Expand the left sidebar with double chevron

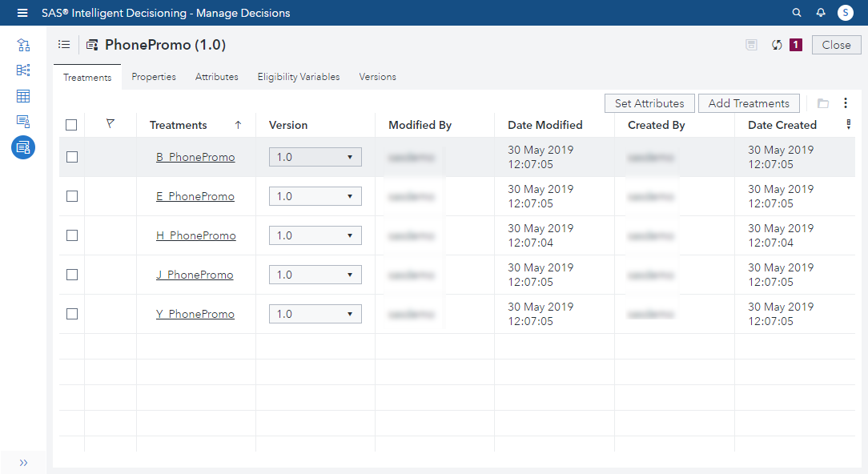[23, 462]
